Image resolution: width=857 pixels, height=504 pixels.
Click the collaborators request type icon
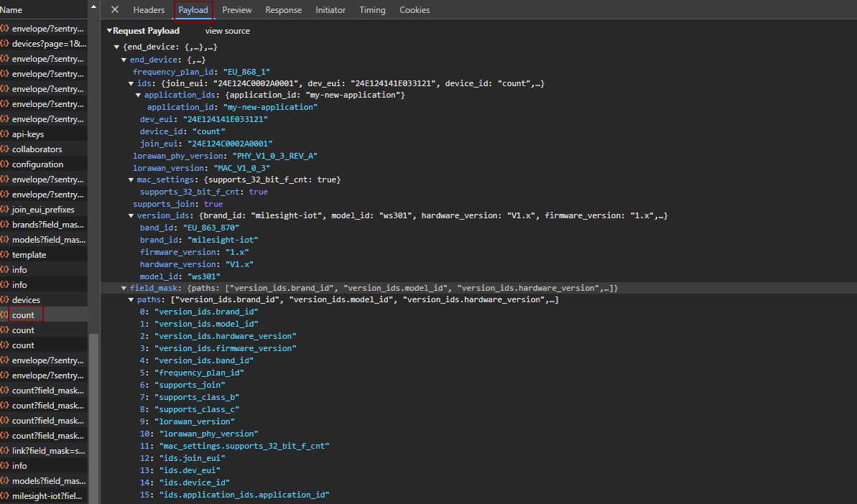click(4, 149)
